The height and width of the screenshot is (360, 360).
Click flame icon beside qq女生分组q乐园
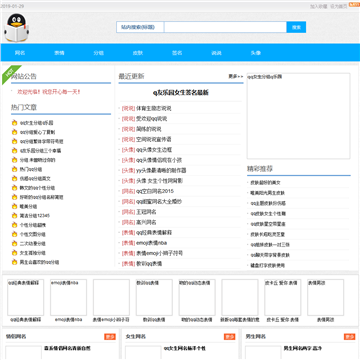point(14,123)
